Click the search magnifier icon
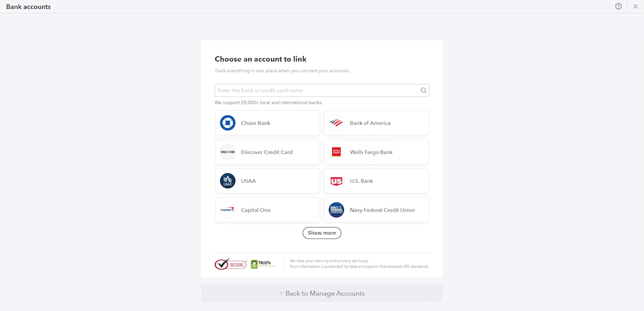Image resolution: width=644 pixels, height=311 pixels. (424, 90)
